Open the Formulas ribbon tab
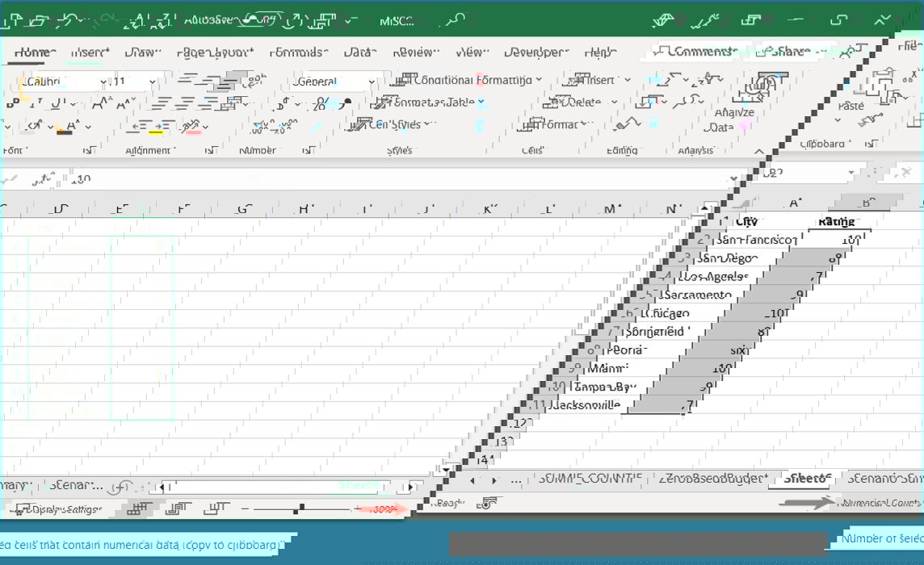This screenshot has height=565, width=924. (x=299, y=52)
